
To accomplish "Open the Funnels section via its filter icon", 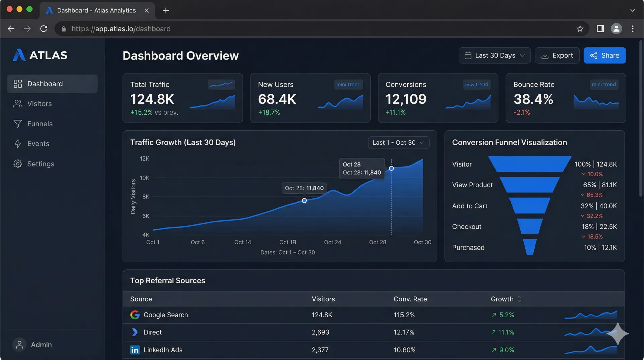I will click(18, 124).
